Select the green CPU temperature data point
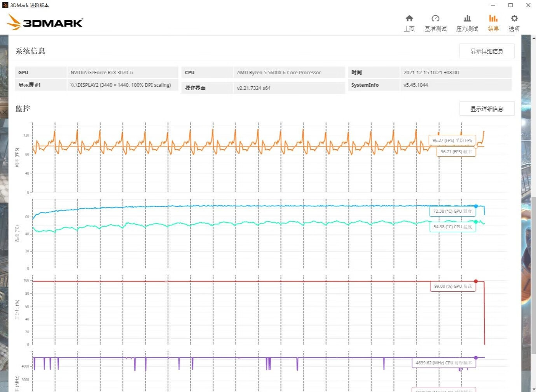This screenshot has width=536, height=392. [x=476, y=222]
